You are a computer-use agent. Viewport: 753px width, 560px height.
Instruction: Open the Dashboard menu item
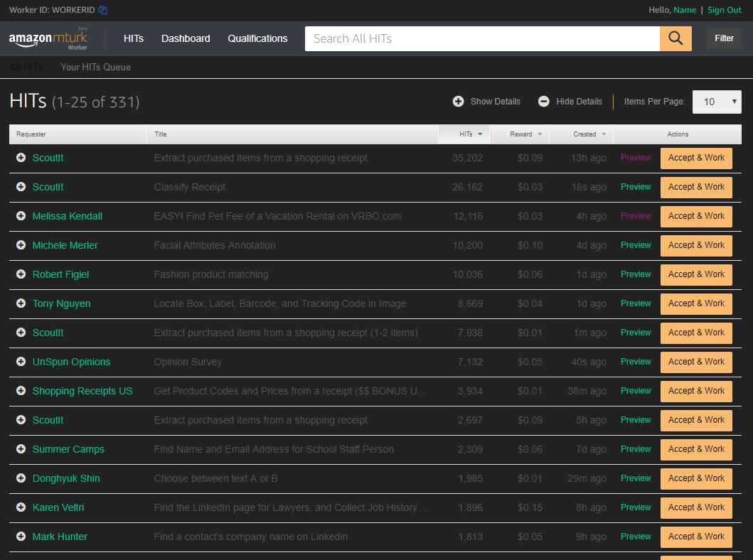(186, 38)
